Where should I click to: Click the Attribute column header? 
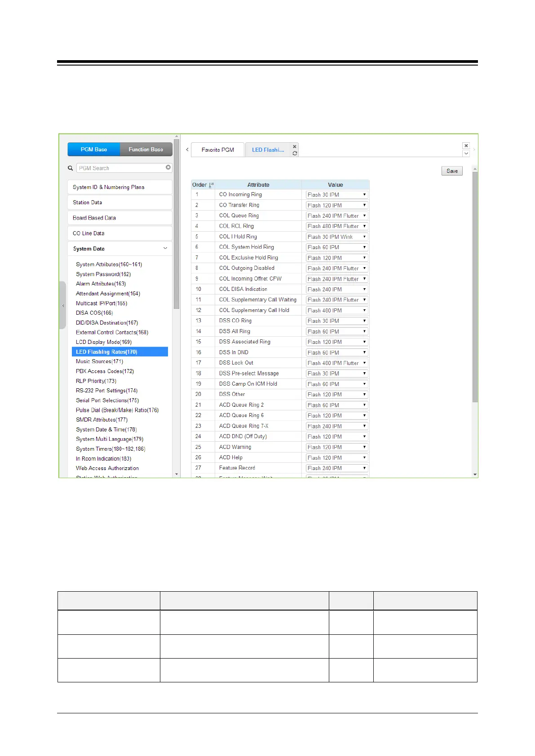tap(258, 185)
